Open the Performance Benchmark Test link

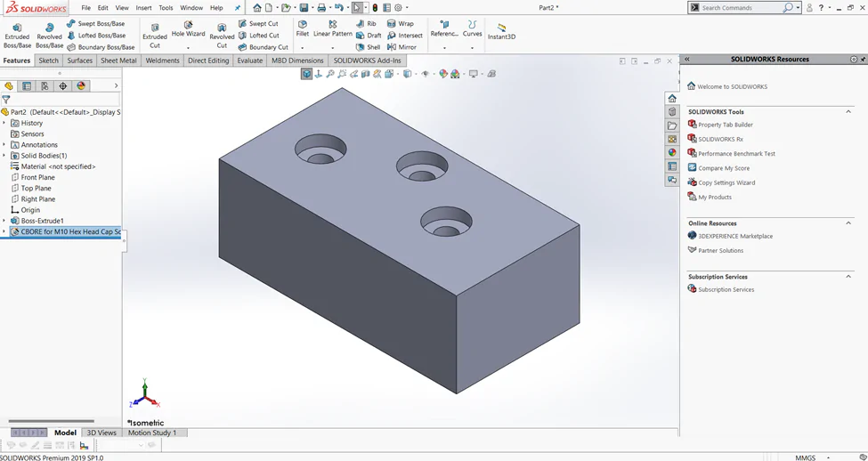click(731, 153)
